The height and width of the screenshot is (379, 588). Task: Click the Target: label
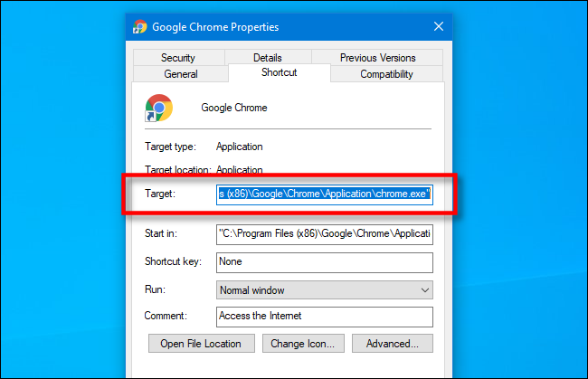pos(160,194)
